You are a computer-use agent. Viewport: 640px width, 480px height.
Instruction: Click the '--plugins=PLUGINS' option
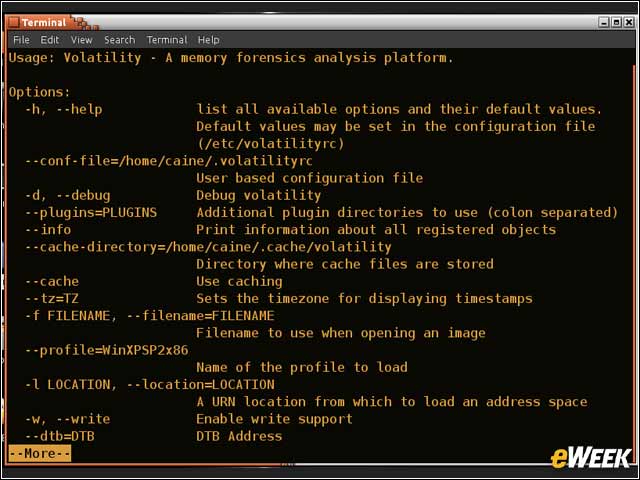pos(91,213)
